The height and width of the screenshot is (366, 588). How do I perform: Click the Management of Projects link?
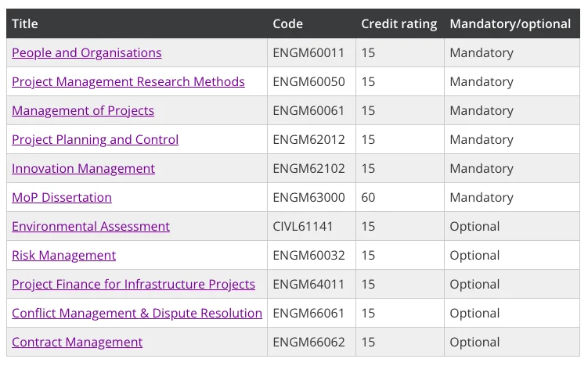tap(83, 111)
